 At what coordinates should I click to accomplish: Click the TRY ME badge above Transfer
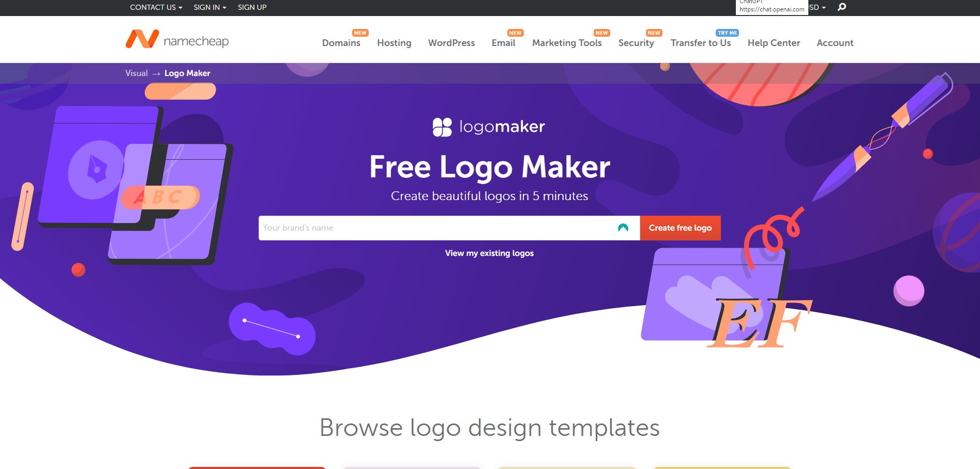point(727,33)
